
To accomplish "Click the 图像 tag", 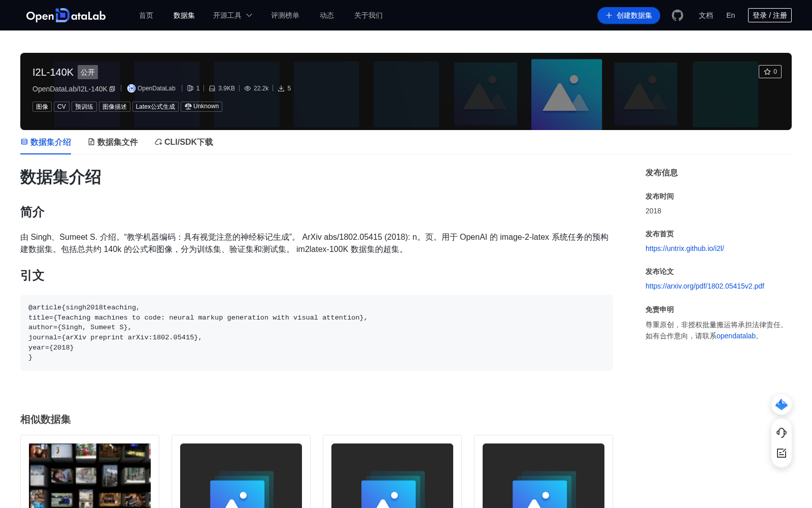I will coord(42,107).
